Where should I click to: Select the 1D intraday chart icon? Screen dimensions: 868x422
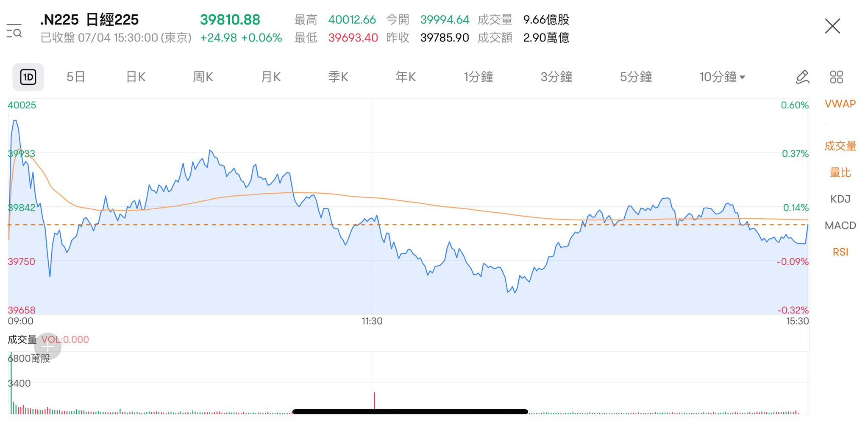click(x=28, y=77)
